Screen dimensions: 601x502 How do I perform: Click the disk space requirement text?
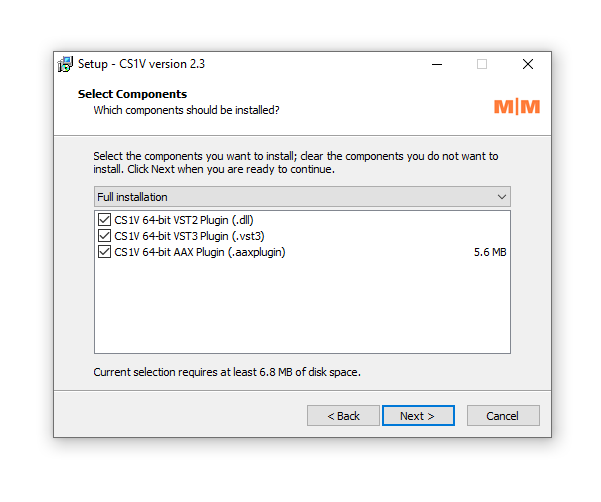[x=227, y=372]
